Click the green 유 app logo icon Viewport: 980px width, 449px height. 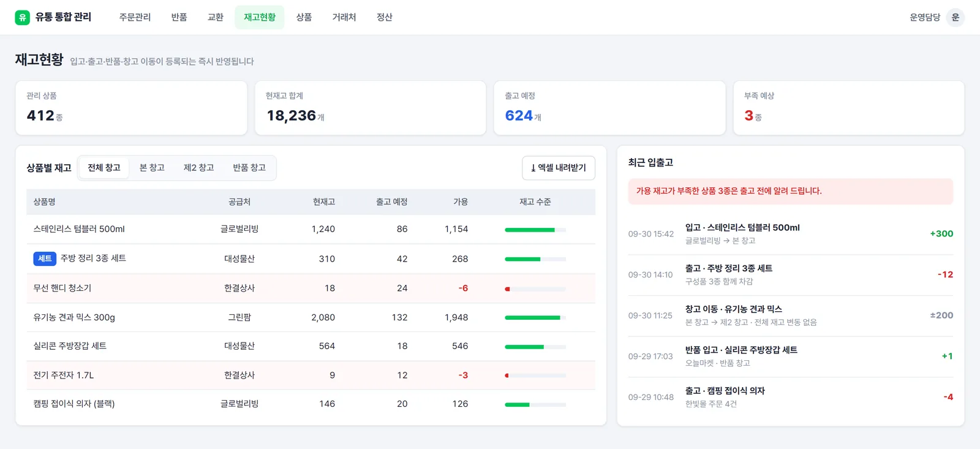22,17
